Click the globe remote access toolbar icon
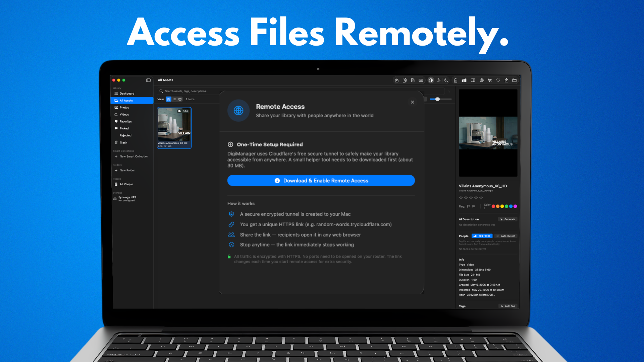The height and width of the screenshot is (362, 644). tap(482, 80)
